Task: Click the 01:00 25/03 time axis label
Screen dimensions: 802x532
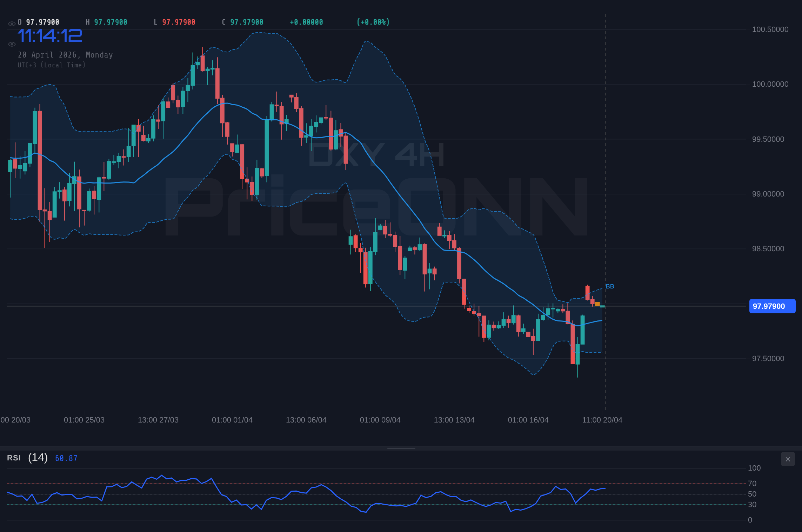Action: (x=84, y=420)
